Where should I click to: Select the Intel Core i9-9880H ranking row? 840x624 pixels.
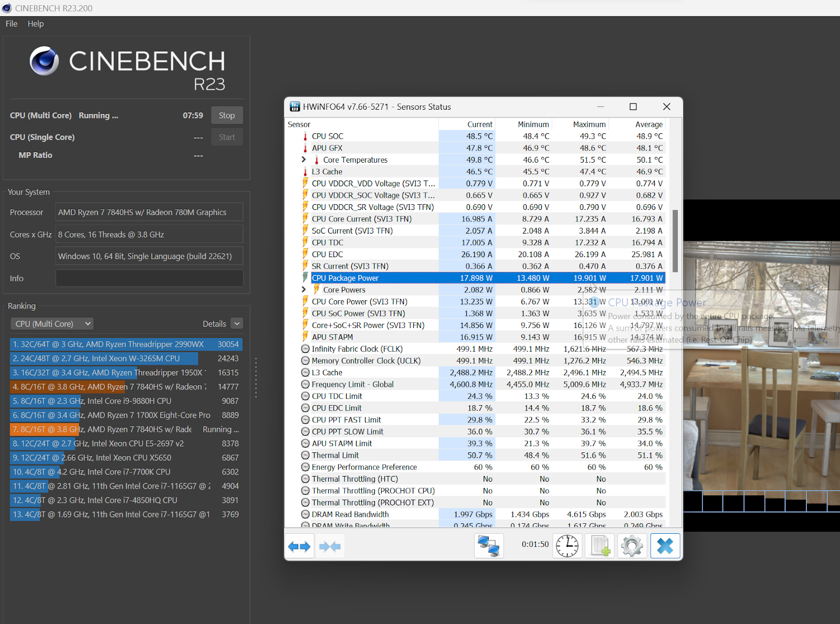pos(126,401)
